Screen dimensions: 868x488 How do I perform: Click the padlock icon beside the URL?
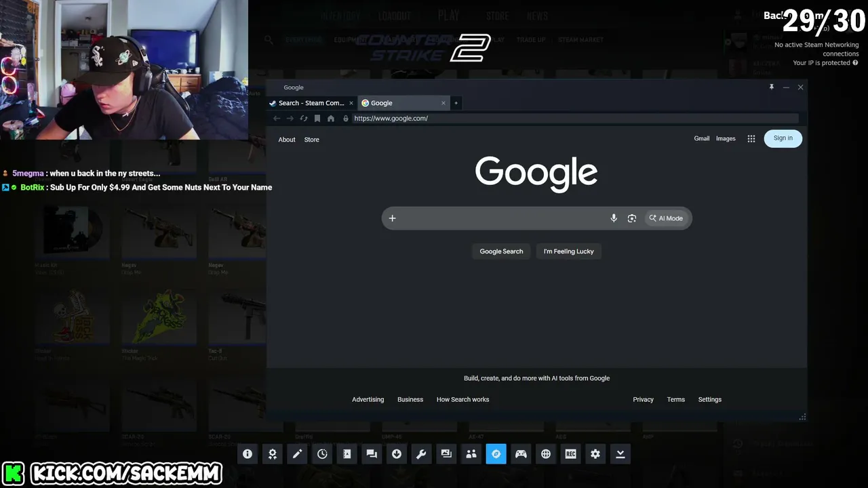[x=346, y=119]
